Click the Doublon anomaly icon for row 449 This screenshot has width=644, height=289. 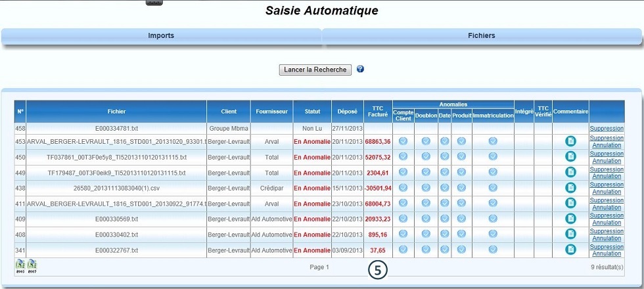[426, 172]
